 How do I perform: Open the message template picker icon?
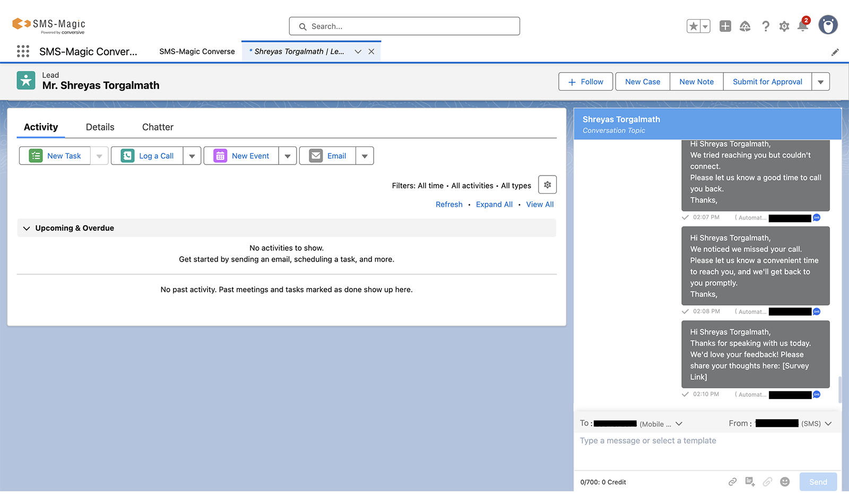click(x=750, y=482)
